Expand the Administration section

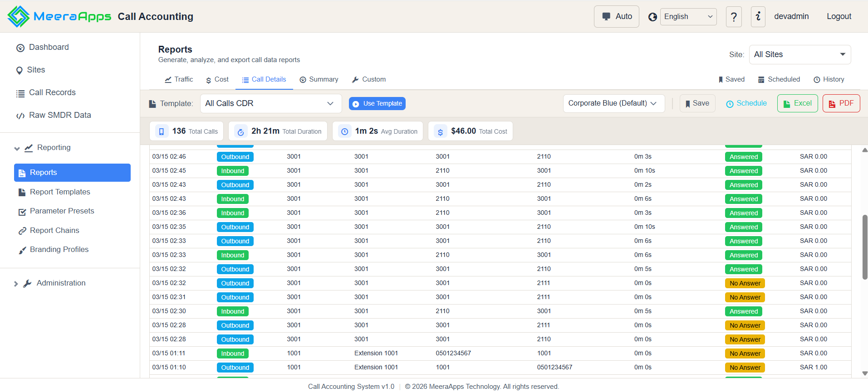click(61, 283)
